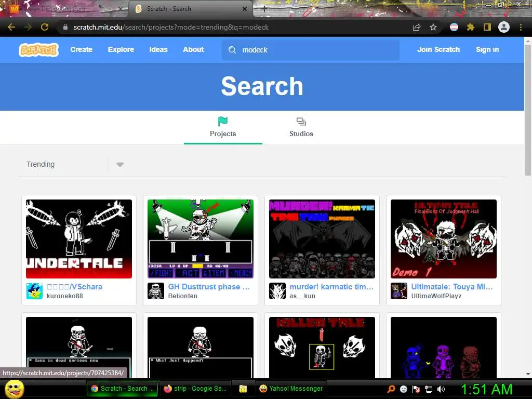Click the Scratch - Search taskbar item
The height and width of the screenshot is (399, 532).
[122, 389]
